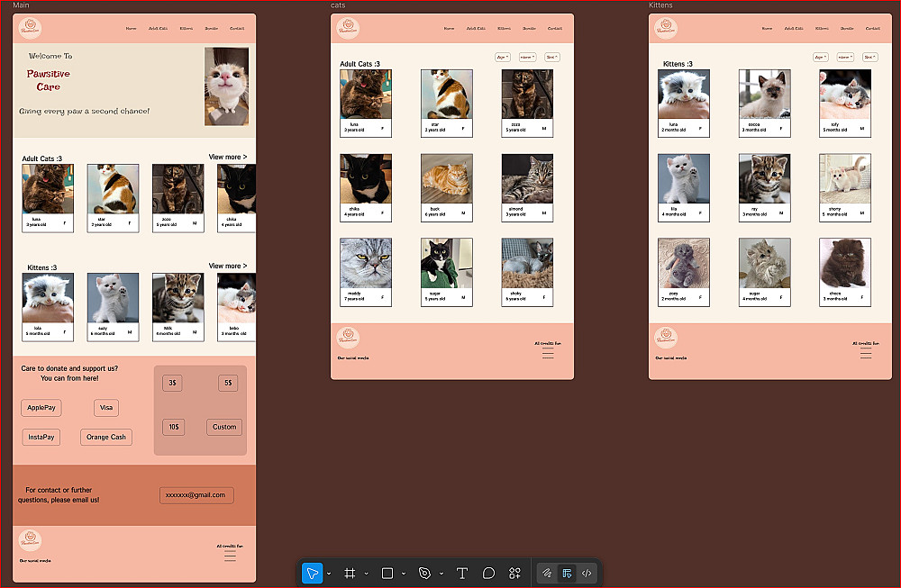
Task: Select Home nav item in Kittens frame
Action: pyautogui.click(x=767, y=28)
